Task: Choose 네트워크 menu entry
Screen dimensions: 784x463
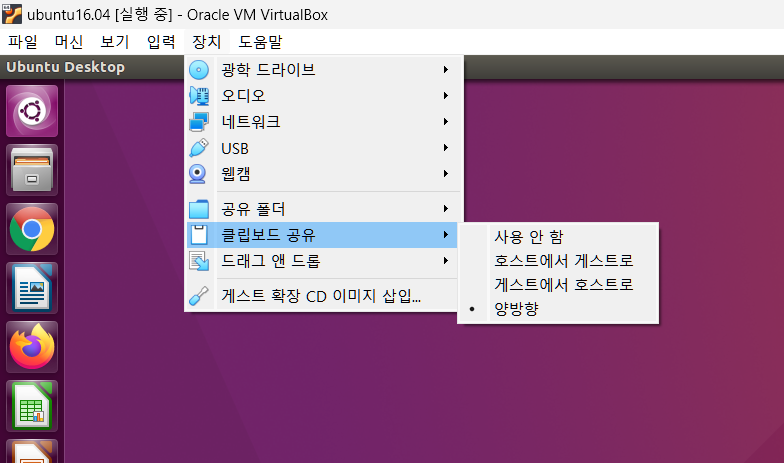Action: [x=322, y=122]
